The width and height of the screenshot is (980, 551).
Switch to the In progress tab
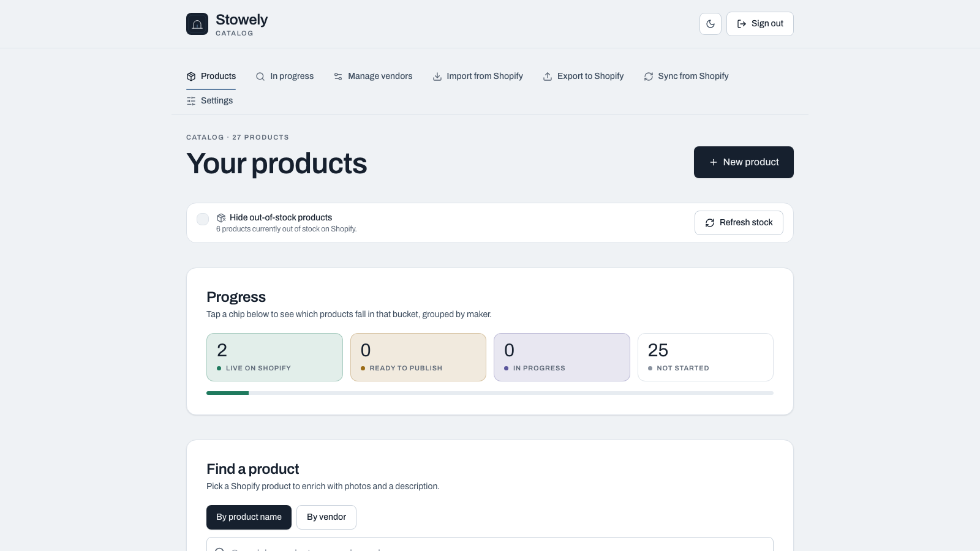coord(285,77)
